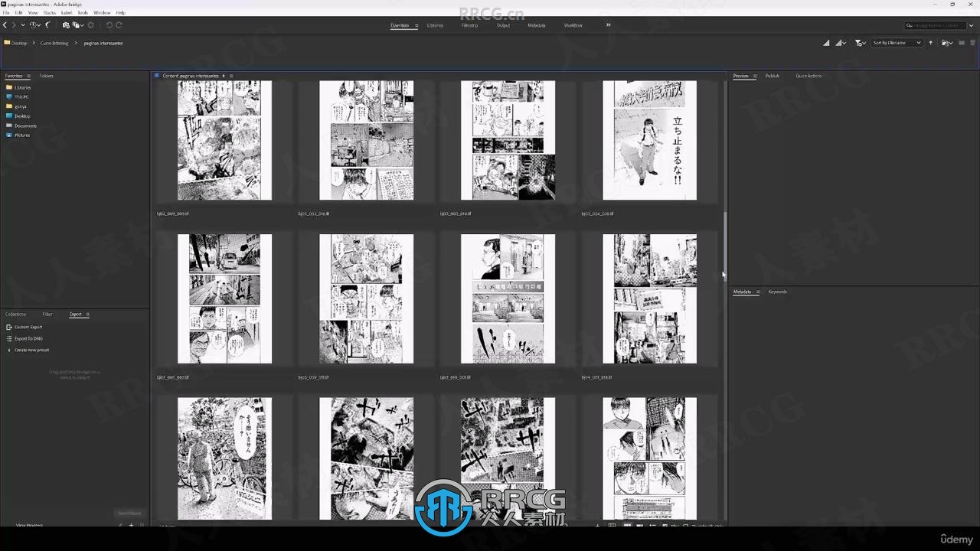980x551 pixels.
Task: Switch to the Essentials workspace
Action: click(x=400, y=25)
